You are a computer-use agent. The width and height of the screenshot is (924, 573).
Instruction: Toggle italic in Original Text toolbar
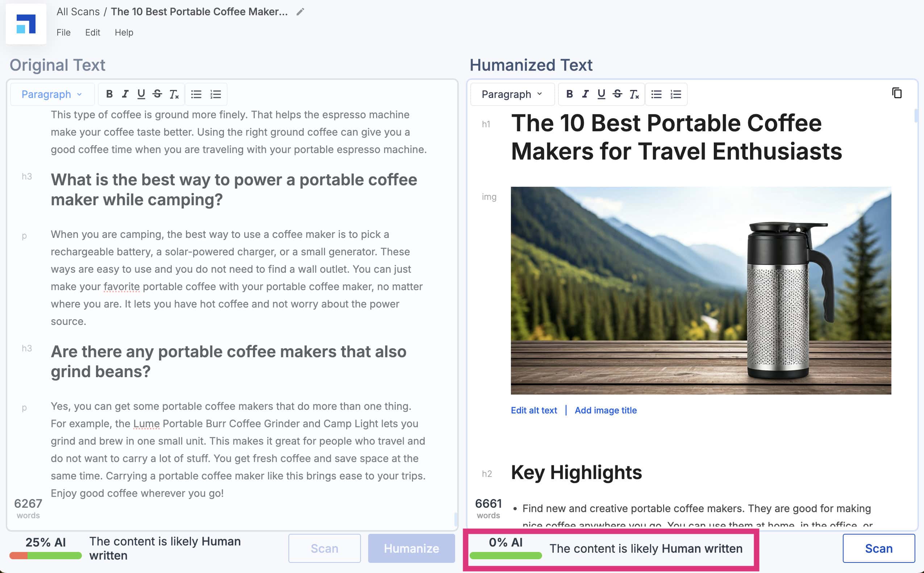point(125,94)
